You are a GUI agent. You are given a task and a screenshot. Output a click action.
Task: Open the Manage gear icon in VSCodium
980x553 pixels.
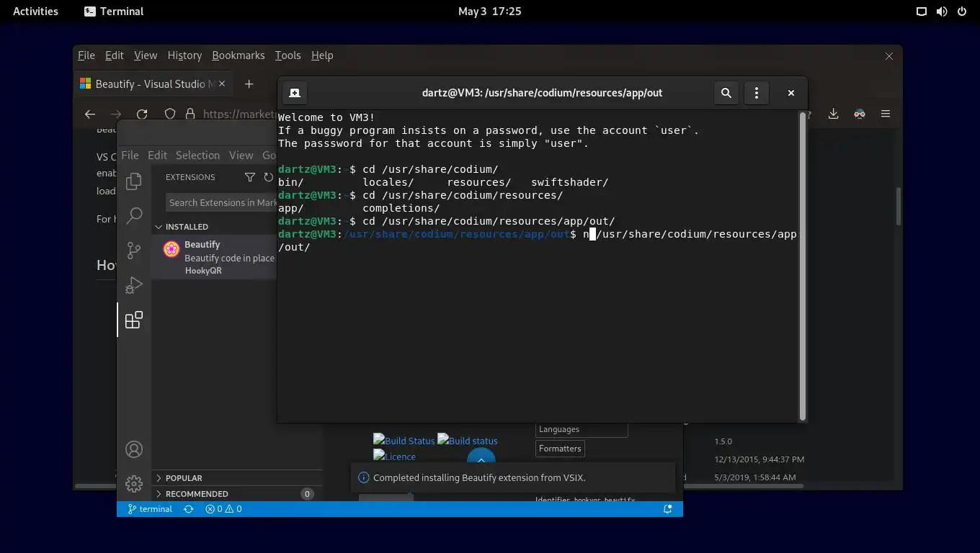tap(134, 483)
